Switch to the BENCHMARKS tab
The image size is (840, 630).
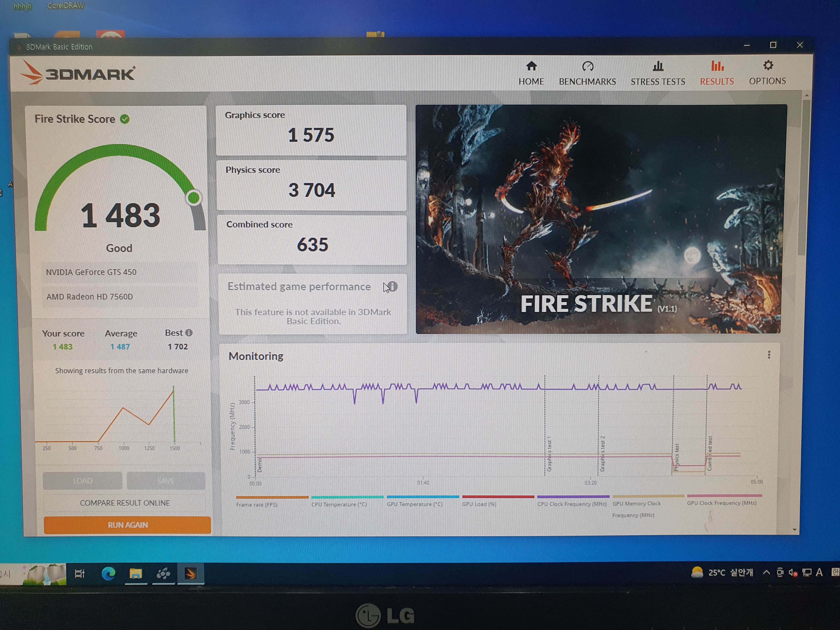pyautogui.click(x=587, y=74)
